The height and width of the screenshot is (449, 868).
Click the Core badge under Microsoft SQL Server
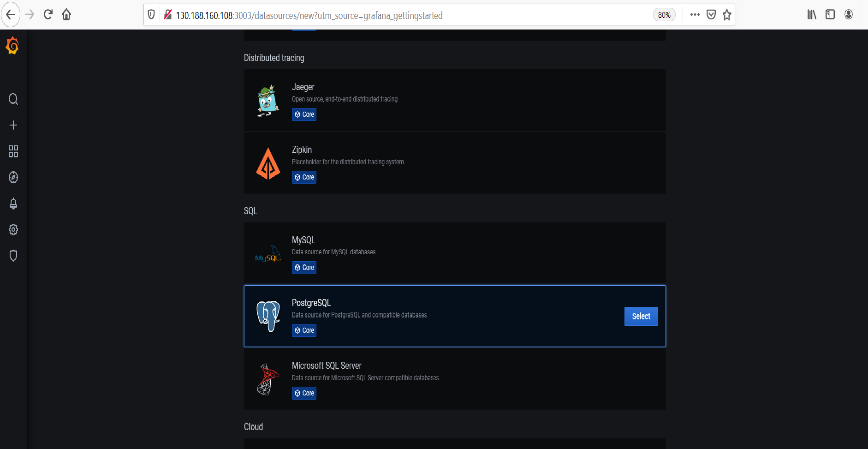click(304, 393)
